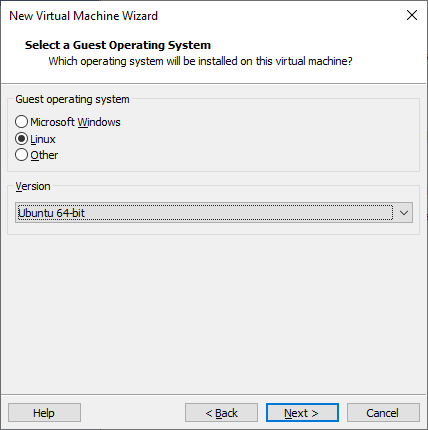Open the Ubuntu 64-bit version combo box
The height and width of the screenshot is (430, 428).
click(214, 213)
